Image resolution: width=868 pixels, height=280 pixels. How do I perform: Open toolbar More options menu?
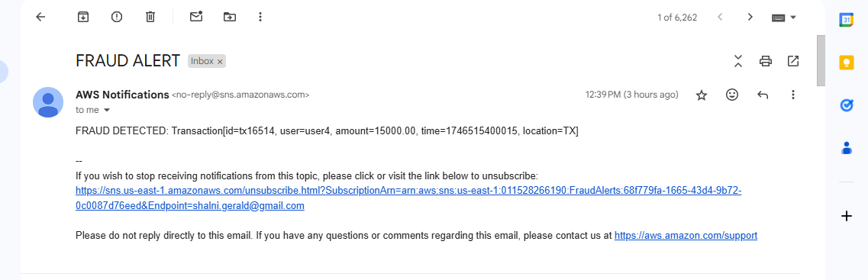click(x=260, y=17)
